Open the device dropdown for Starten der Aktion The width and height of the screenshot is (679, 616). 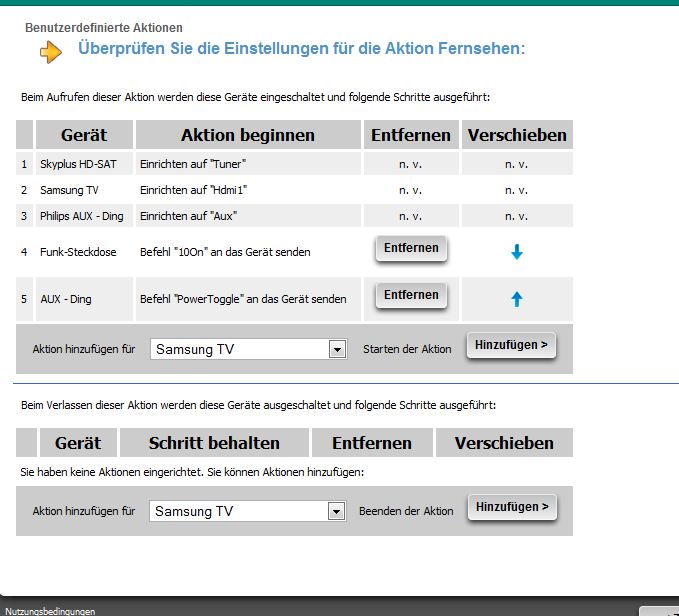(x=337, y=350)
